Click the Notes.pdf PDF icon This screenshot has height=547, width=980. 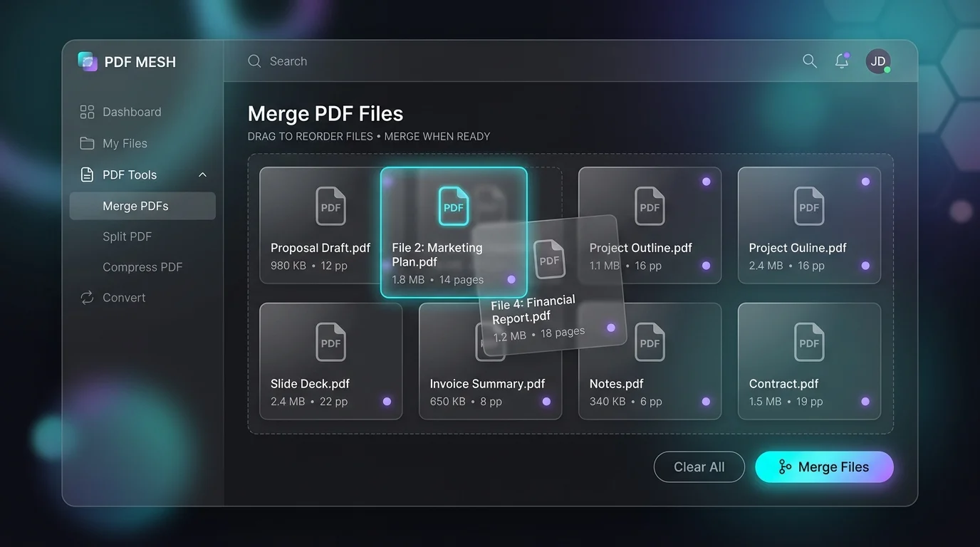(x=650, y=342)
